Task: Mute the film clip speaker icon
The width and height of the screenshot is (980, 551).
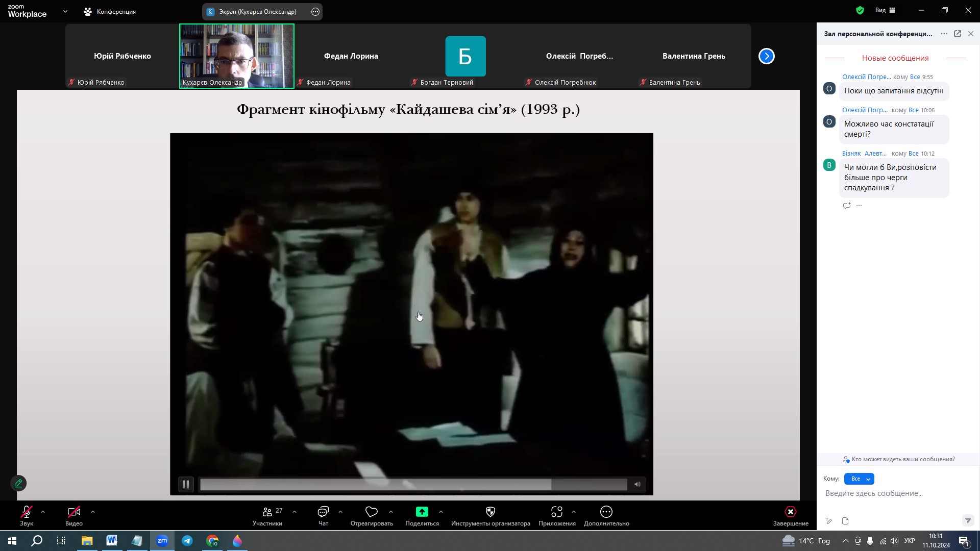Action: pyautogui.click(x=637, y=484)
